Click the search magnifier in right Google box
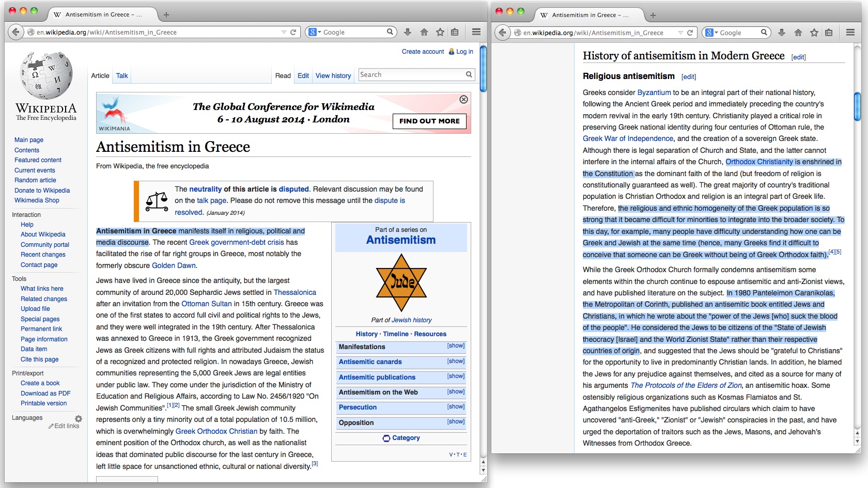The height and width of the screenshot is (488, 868). point(764,33)
